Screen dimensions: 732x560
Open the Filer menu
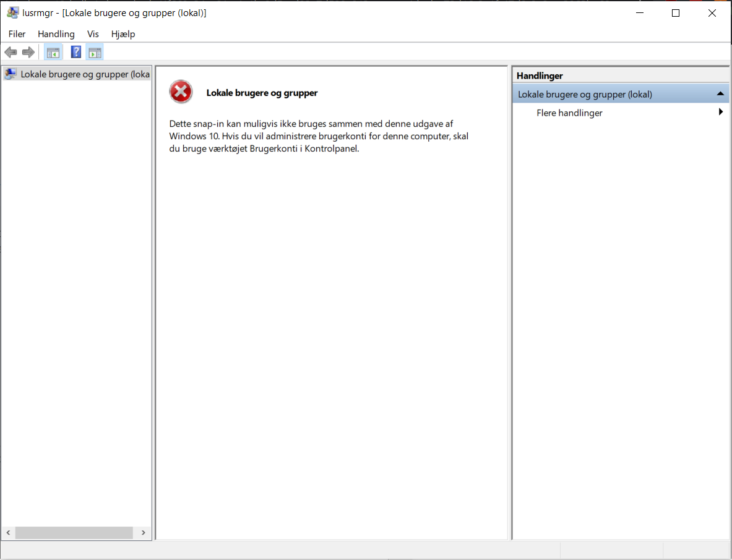17,34
